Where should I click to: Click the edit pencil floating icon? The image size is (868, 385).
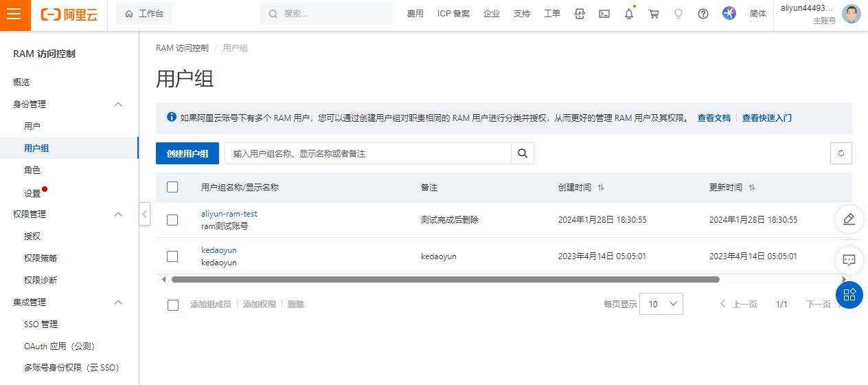849,219
